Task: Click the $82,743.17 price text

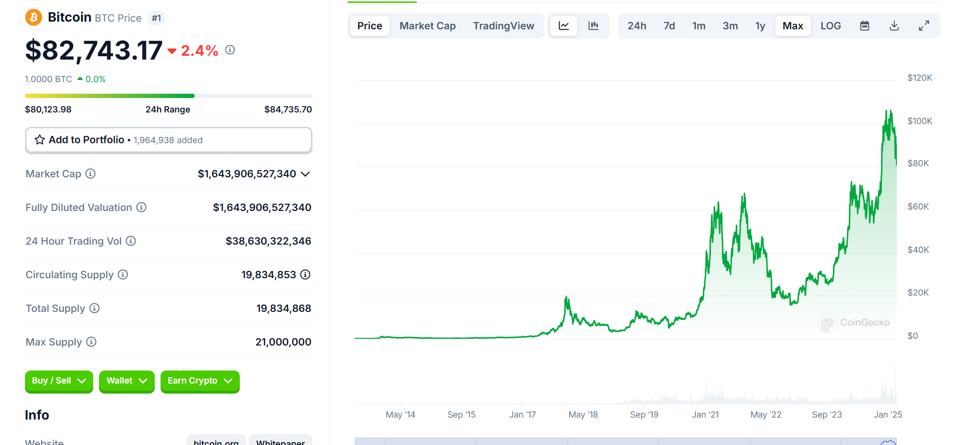Action: [94, 50]
